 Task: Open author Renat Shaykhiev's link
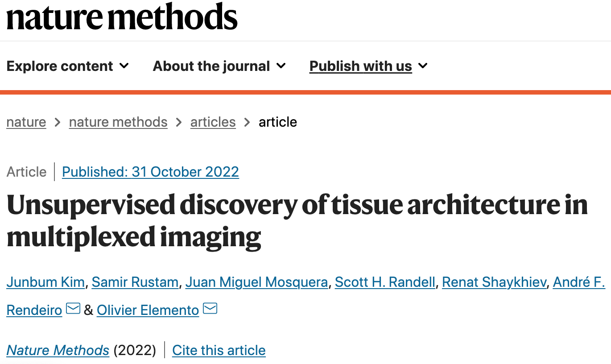[x=494, y=282]
